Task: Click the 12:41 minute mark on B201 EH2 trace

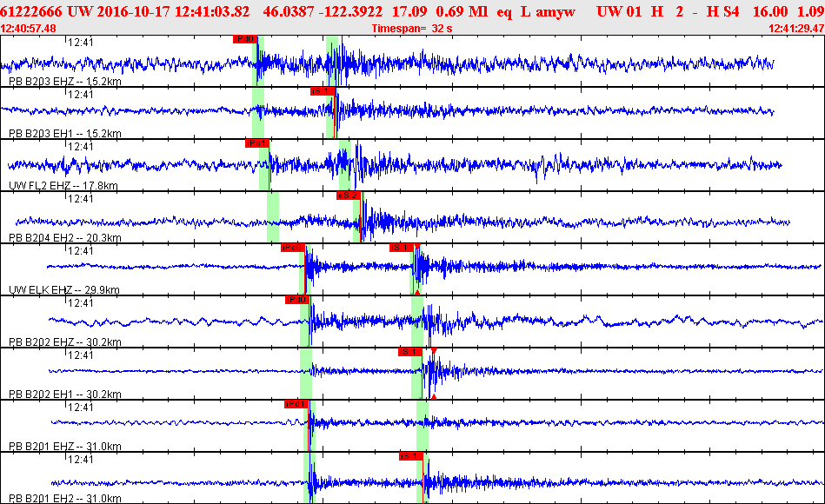Action: click(x=81, y=460)
